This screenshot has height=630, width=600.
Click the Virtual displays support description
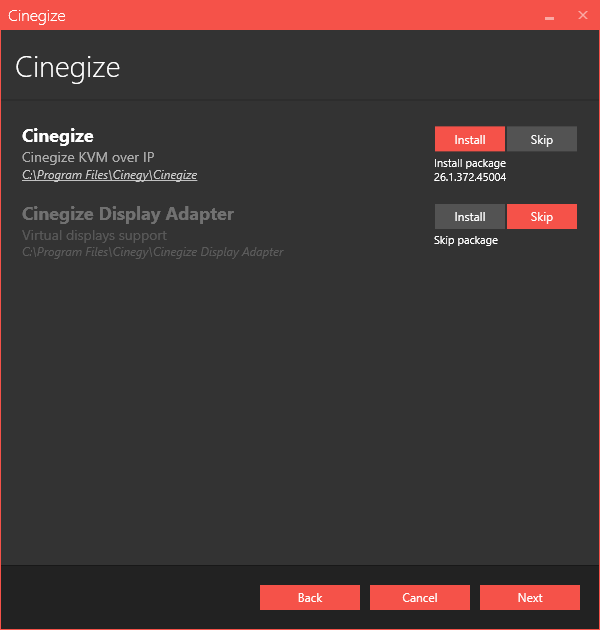(x=94, y=235)
